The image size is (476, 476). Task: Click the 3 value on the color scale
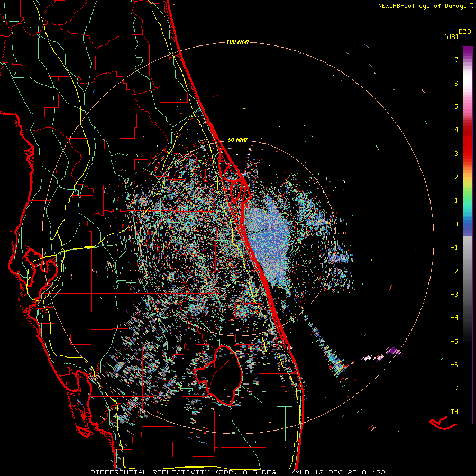pyautogui.click(x=456, y=153)
